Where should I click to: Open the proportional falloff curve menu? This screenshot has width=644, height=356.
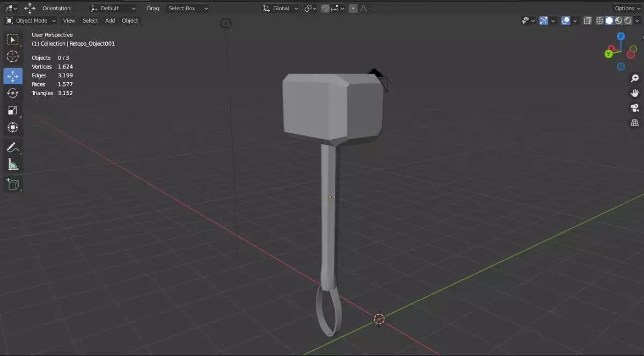point(363,9)
